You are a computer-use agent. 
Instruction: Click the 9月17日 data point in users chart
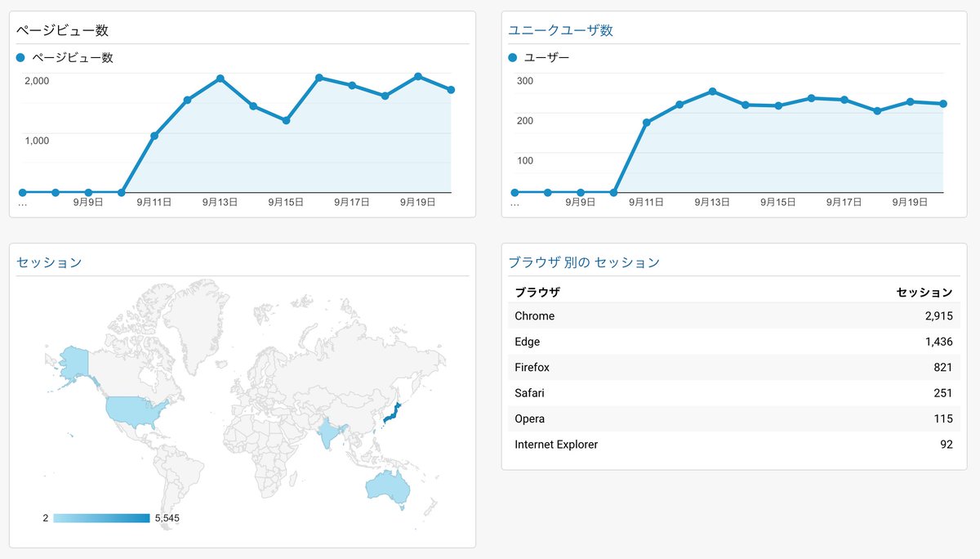pyautogui.click(x=844, y=100)
